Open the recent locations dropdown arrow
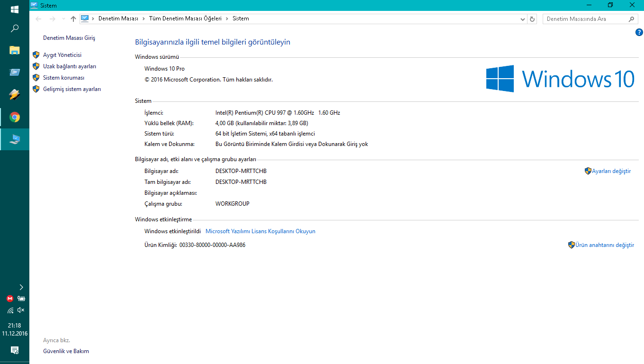This screenshot has height=364, width=644. click(63, 19)
